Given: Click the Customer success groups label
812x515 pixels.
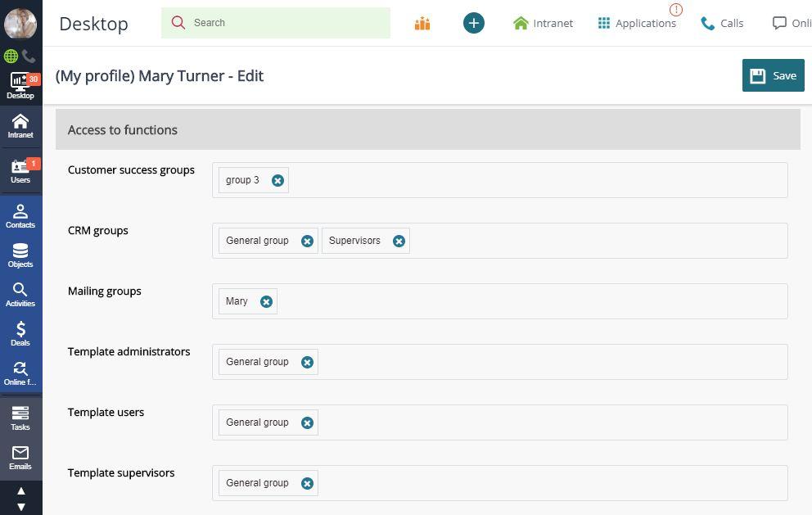Looking at the screenshot, I should [131, 170].
